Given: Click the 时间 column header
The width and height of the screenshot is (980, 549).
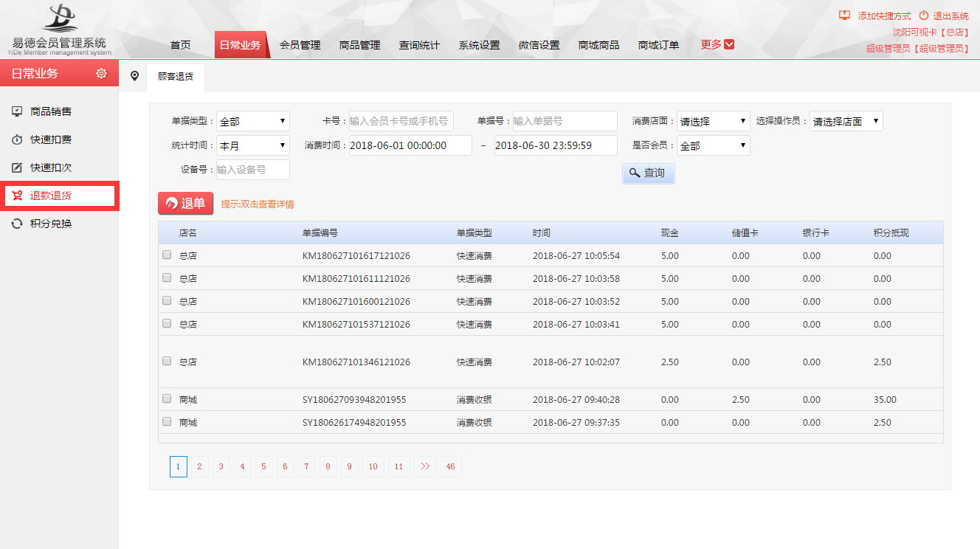Looking at the screenshot, I should coord(542,232).
